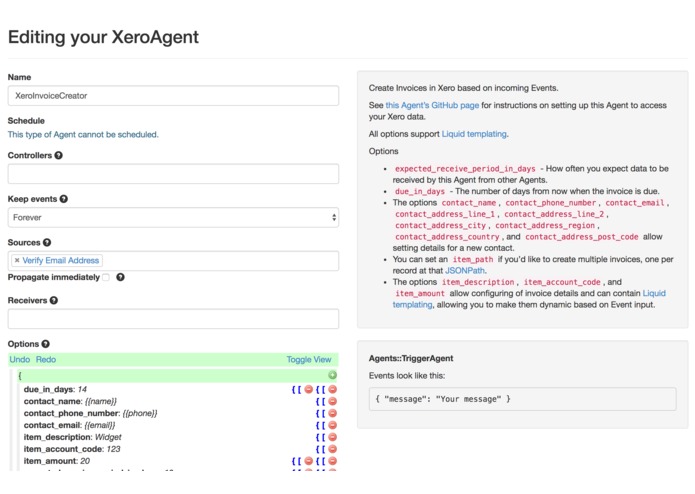Image resolution: width=695 pixels, height=494 pixels.
Task: Edit the contact_phone_number value {{phone}}
Action: 140,413
